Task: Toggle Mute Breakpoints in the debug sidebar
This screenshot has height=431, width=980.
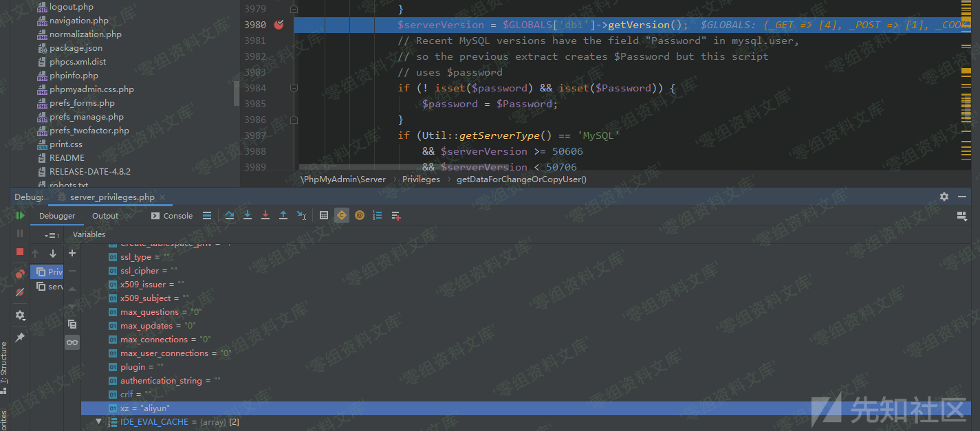Action: click(x=20, y=292)
